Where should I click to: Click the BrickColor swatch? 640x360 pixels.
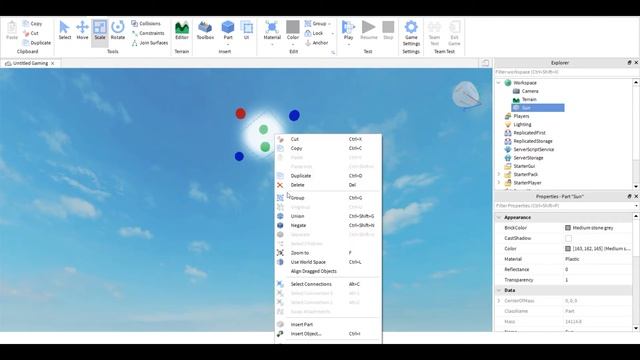click(x=568, y=228)
